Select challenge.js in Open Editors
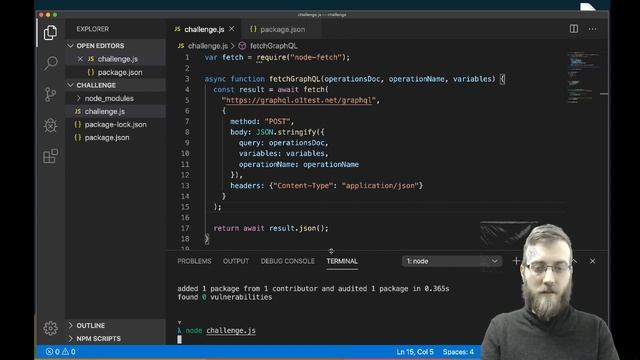Viewport: 640px width, 360px height. coord(116,59)
